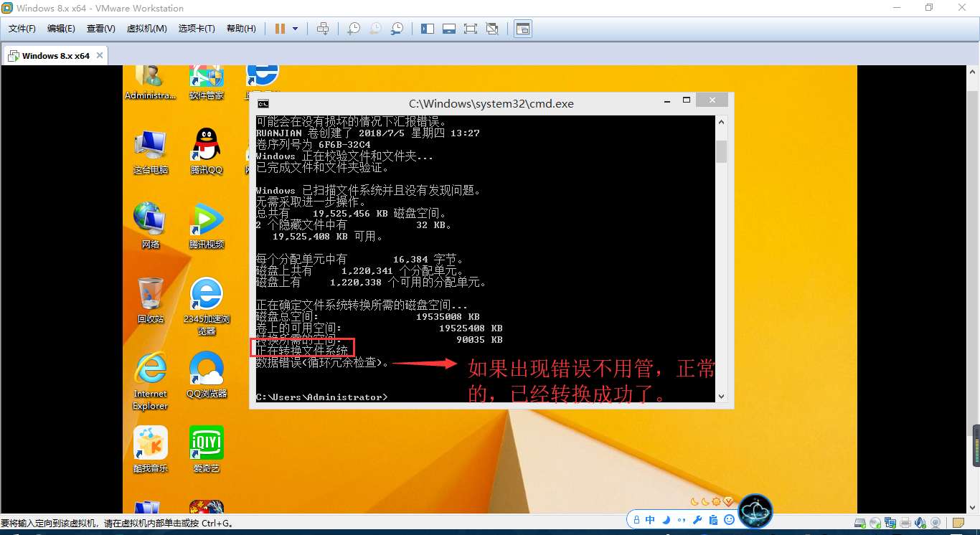Click the cmd scrollbar down arrow

click(721, 396)
